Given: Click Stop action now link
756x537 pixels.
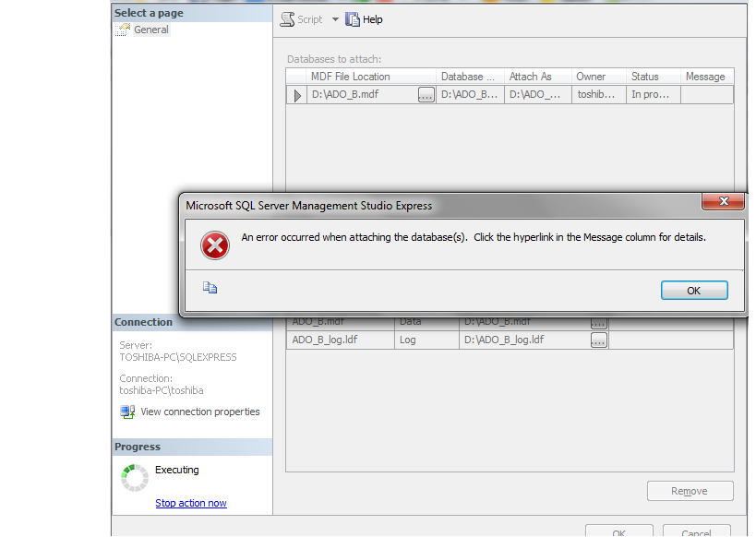Looking at the screenshot, I should pos(191,503).
